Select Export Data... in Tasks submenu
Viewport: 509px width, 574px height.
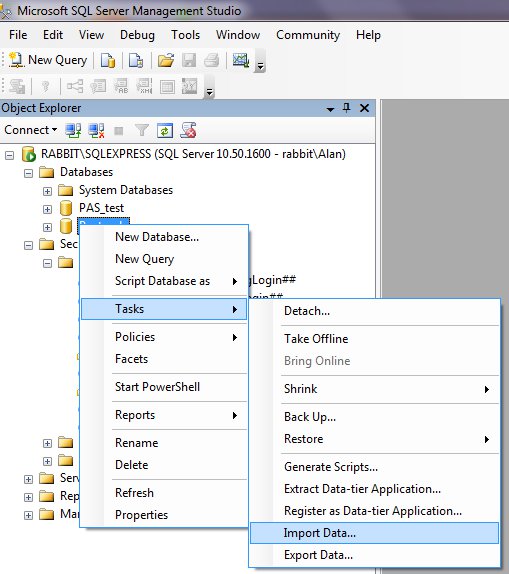coord(374,555)
